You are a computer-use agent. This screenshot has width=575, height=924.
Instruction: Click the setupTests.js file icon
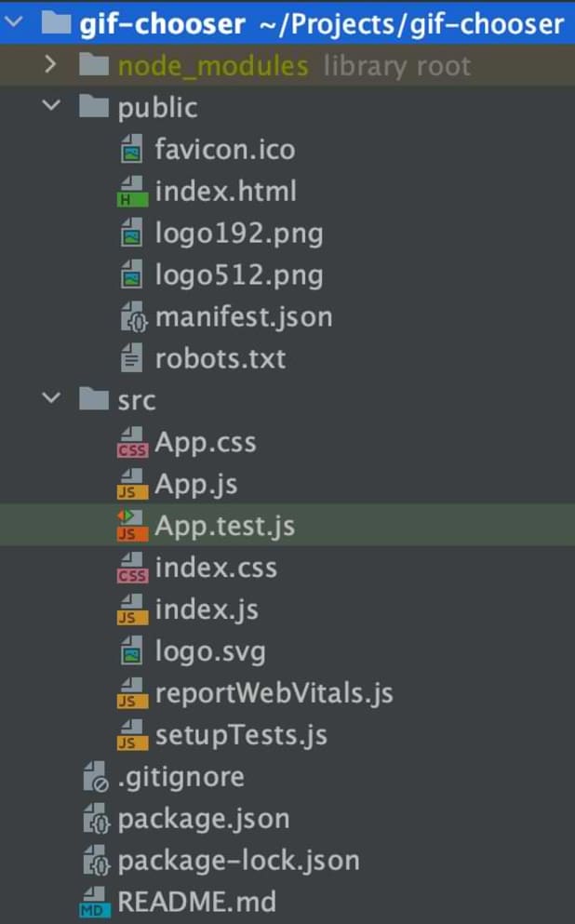point(132,735)
